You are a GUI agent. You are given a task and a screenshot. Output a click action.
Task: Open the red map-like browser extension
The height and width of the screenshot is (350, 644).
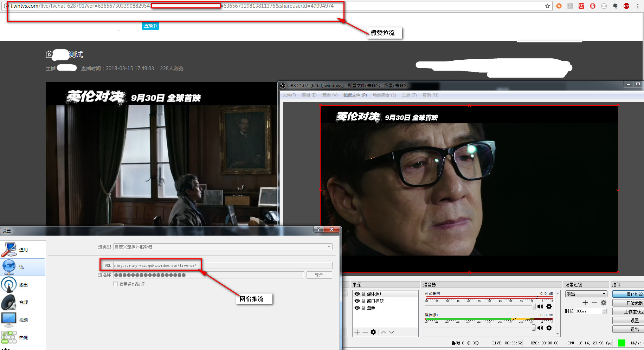pyautogui.click(x=581, y=6)
